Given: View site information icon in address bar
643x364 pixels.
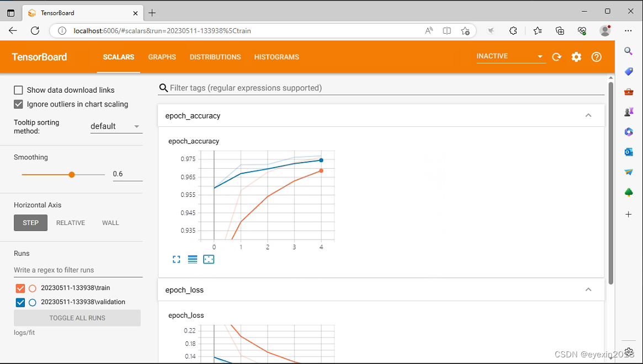Looking at the screenshot, I should [62, 31].
